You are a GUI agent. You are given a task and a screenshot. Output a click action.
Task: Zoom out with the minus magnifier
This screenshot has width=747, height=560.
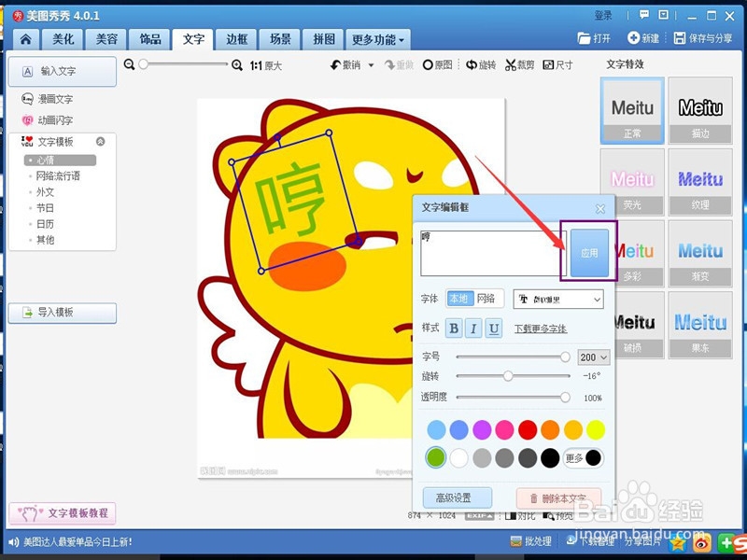[129, 64]
